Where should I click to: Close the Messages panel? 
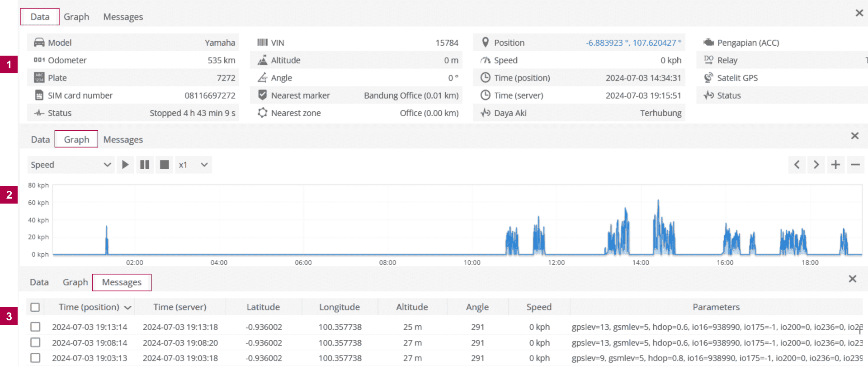pyautogui.click(x=852, y=279)
